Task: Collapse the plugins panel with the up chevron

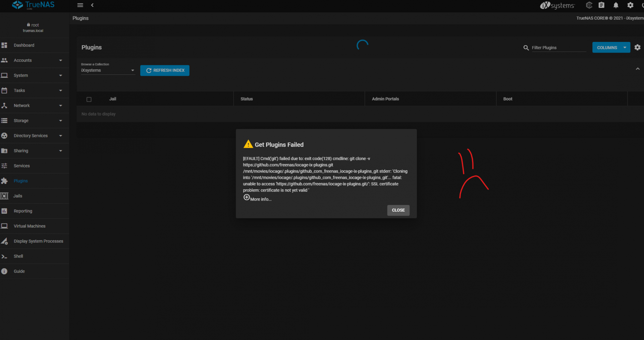Action: [x=638, y=69]
